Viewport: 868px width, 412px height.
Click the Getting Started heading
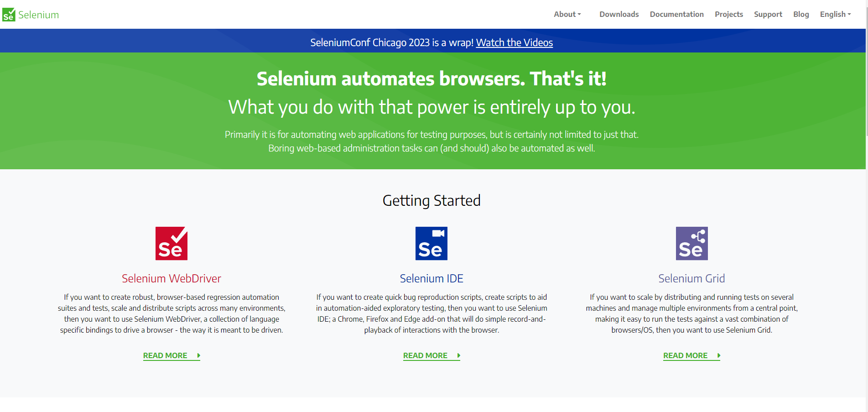click(x=431, y=200)
